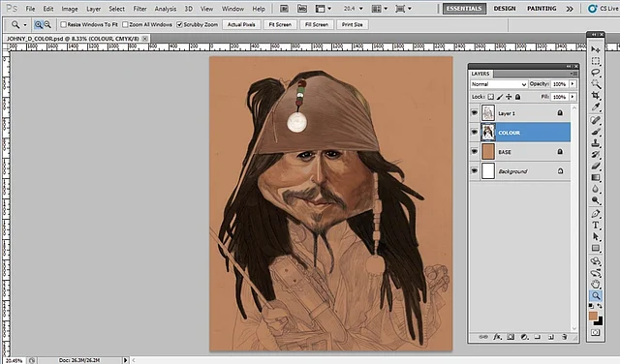Viewport: 620px width, 364px height.
Task: Launch Adobe Bridge
Action: [x=284, y=9]
